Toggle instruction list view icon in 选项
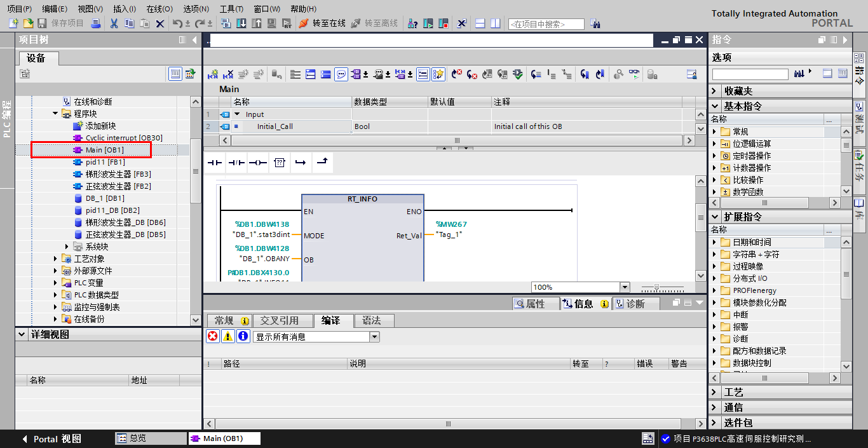This screenshot has height=448, width=868. pyautogui.click(x=843, y=74)
